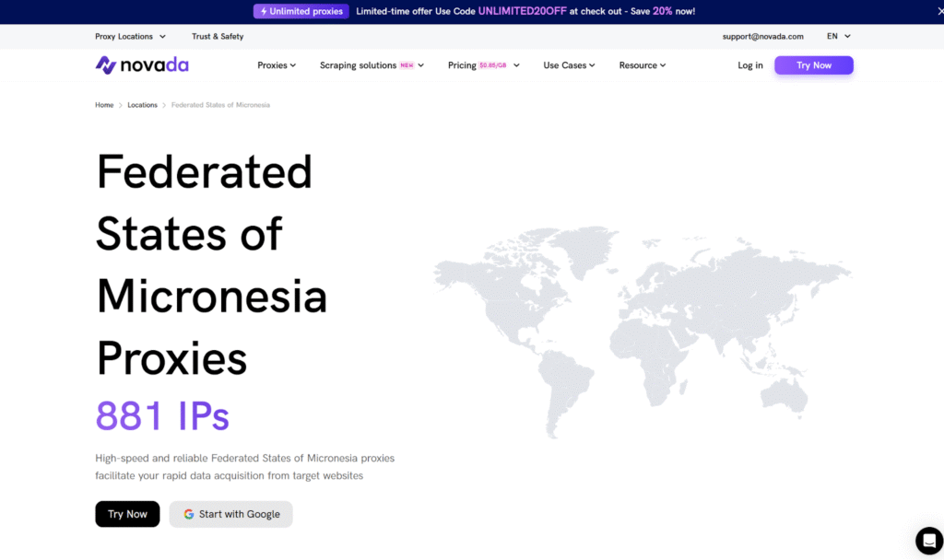Open the chat support bubble icon
This screenshot has height=560, width=944.
click(x=928, y=541)
